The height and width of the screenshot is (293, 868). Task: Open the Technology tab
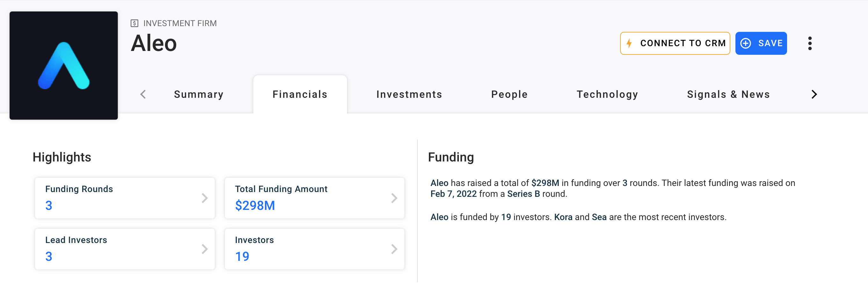[607, 94]
